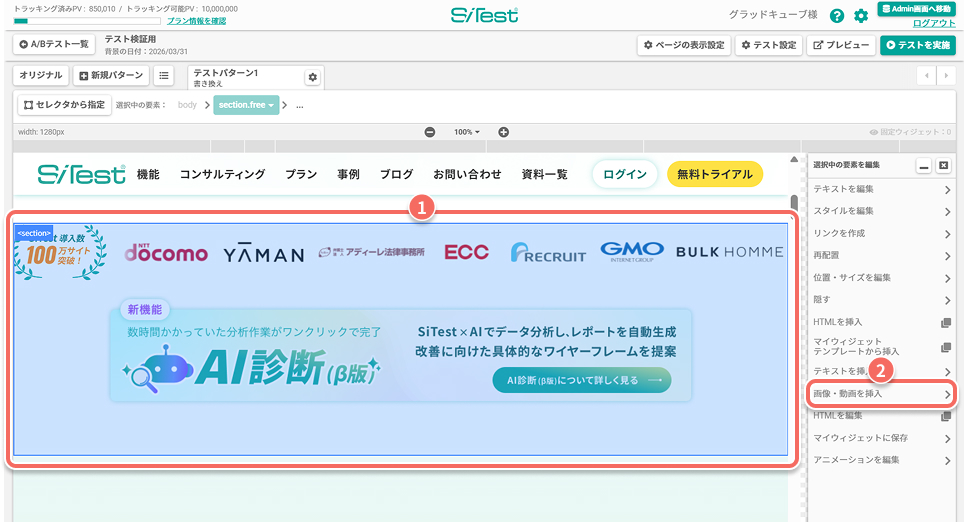Open the プラン情報を確認 link
The height and width of the screenshot is (522, 964).
197,21
